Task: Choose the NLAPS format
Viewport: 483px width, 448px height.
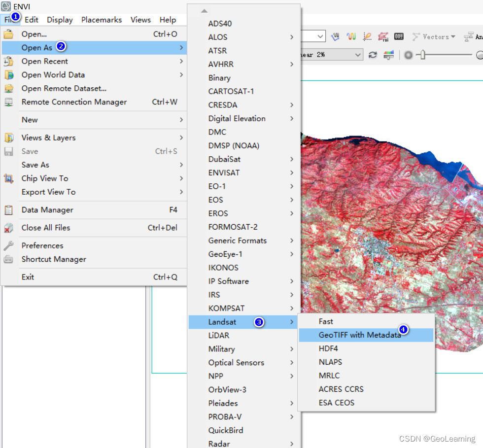Action: [366, 362]
